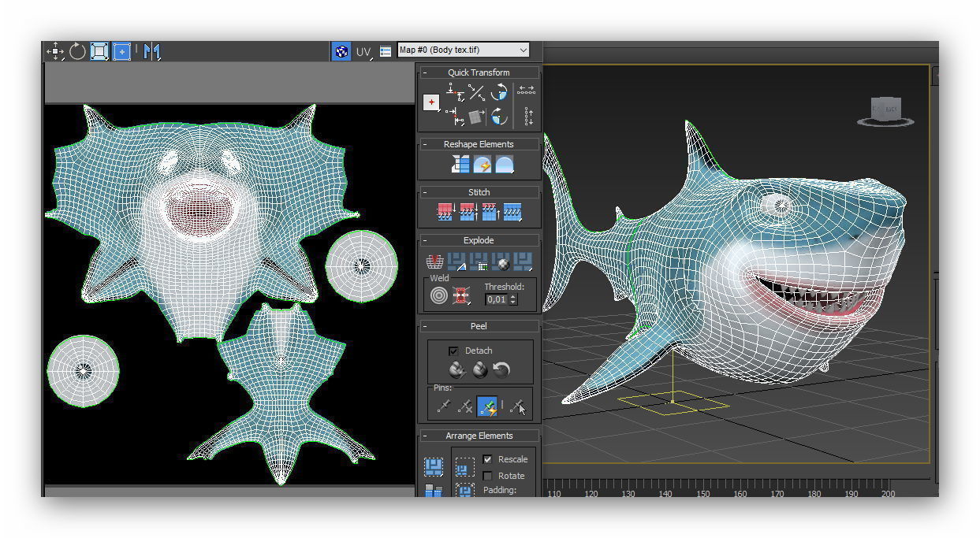980x538 pixels.
Task: Open the Map #0 (Body tex.tif) dropdown
Action: tap(464, 50)
